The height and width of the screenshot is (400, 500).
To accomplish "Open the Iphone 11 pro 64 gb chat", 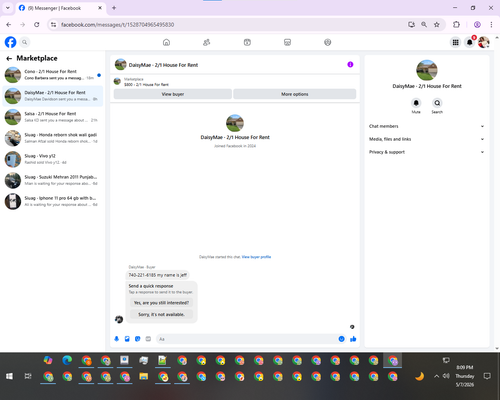I will (x=53, y=201).
